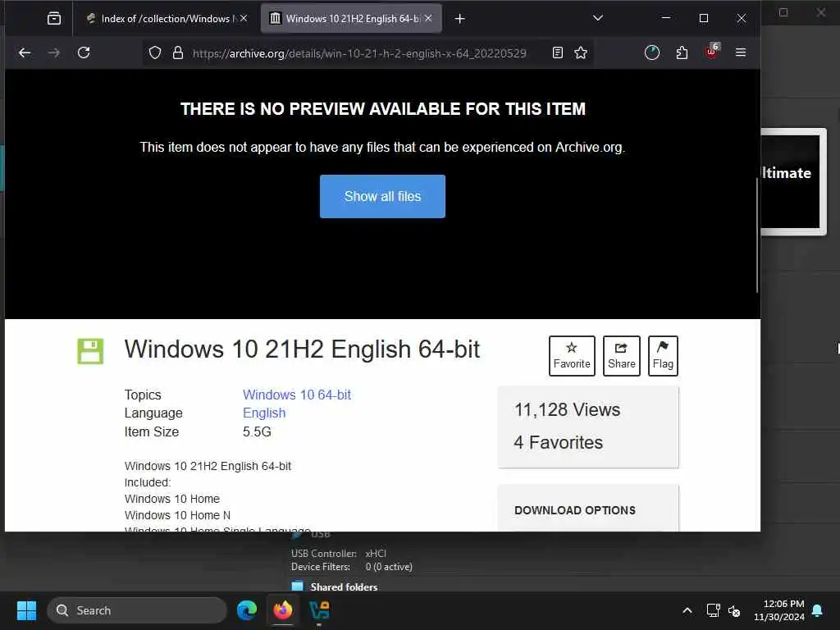Open tracking protection shield icon
This screenshot has width=840, height=630.
coord(155,52)
